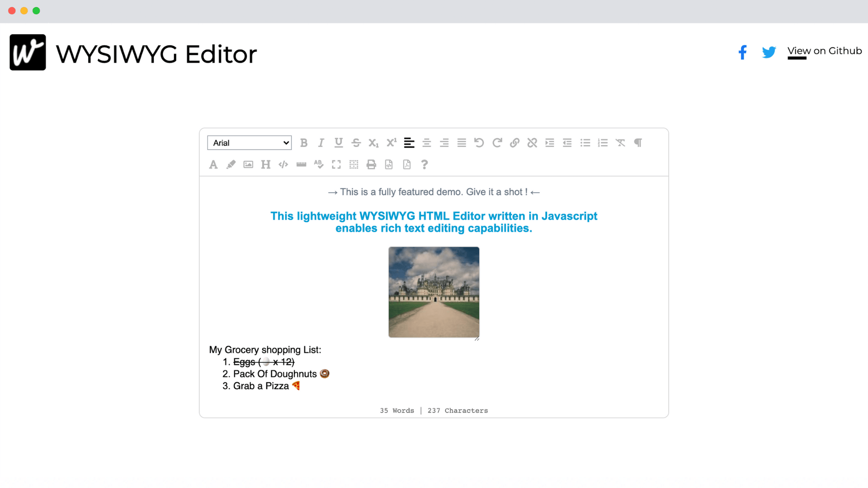This screenshot has height=488, width=868.
Task: Click the struck-through Eggs list item
Action: (264, 362)
